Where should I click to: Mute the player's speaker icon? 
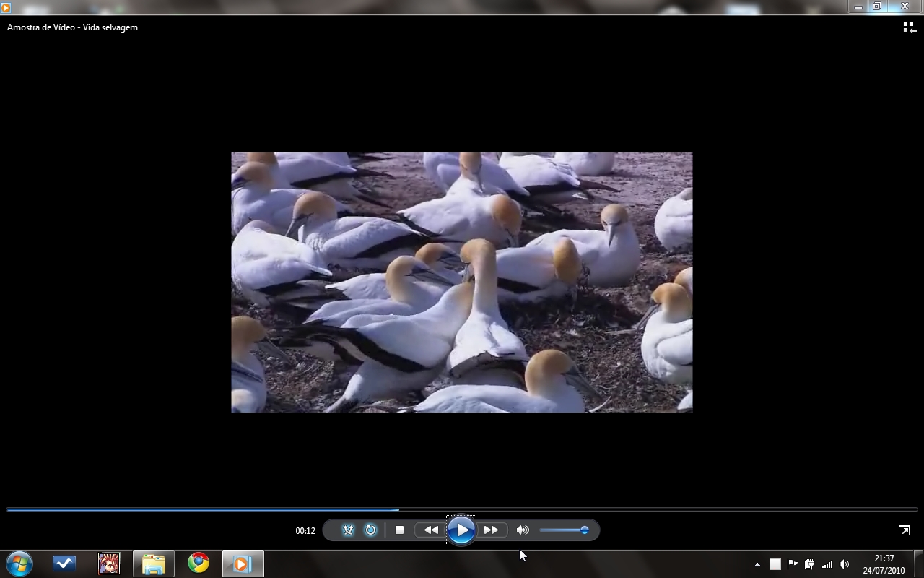click(523, 530)
